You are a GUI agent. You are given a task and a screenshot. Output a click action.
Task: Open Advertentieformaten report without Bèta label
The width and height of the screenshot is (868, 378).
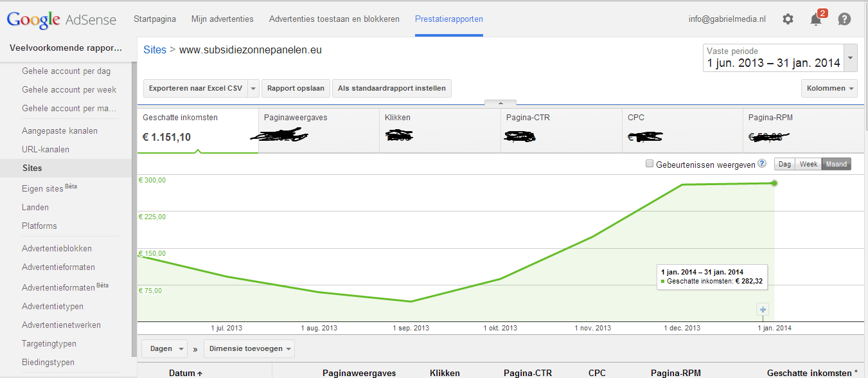click(58, 267)
